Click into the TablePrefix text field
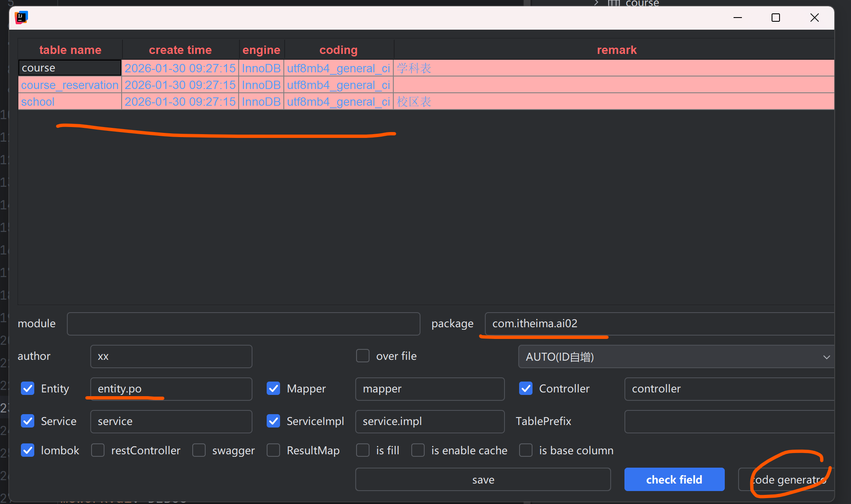The height and width of the screenshot is (504, 851). (729, 421)
